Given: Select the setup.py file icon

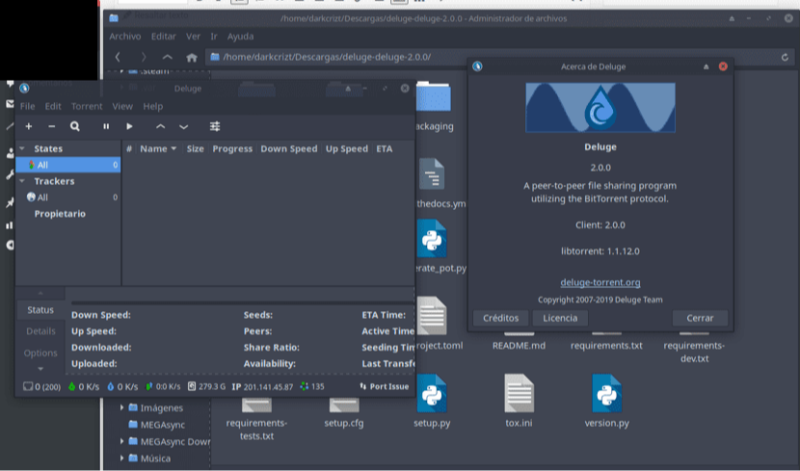Looking at the screenshot, I should 432,393.
